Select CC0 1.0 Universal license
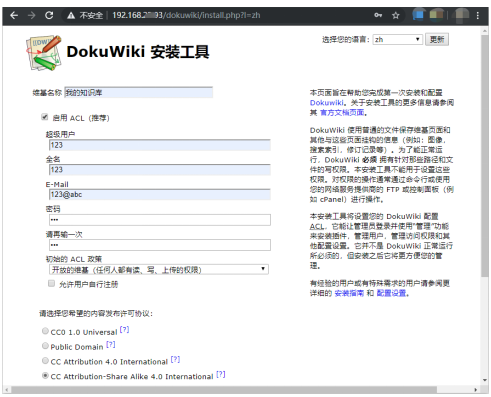Image resolution: width=491 pixels, height=397 pixels. (x=45, y=331)
